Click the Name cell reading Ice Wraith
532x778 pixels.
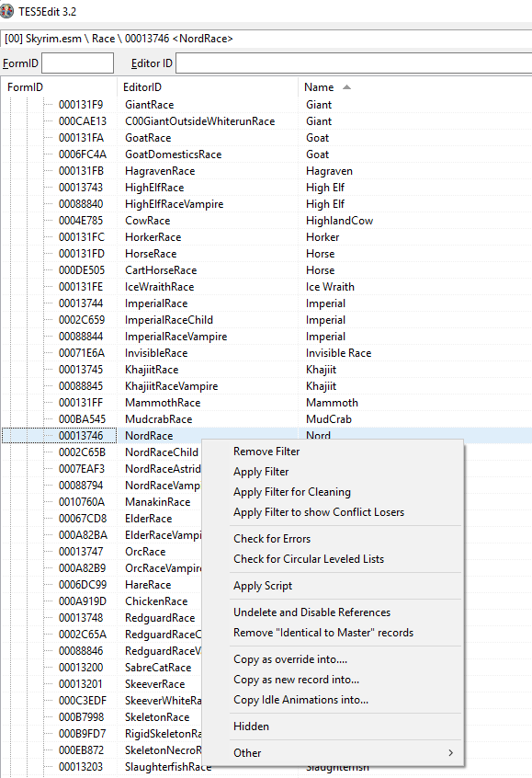point(330,287)
